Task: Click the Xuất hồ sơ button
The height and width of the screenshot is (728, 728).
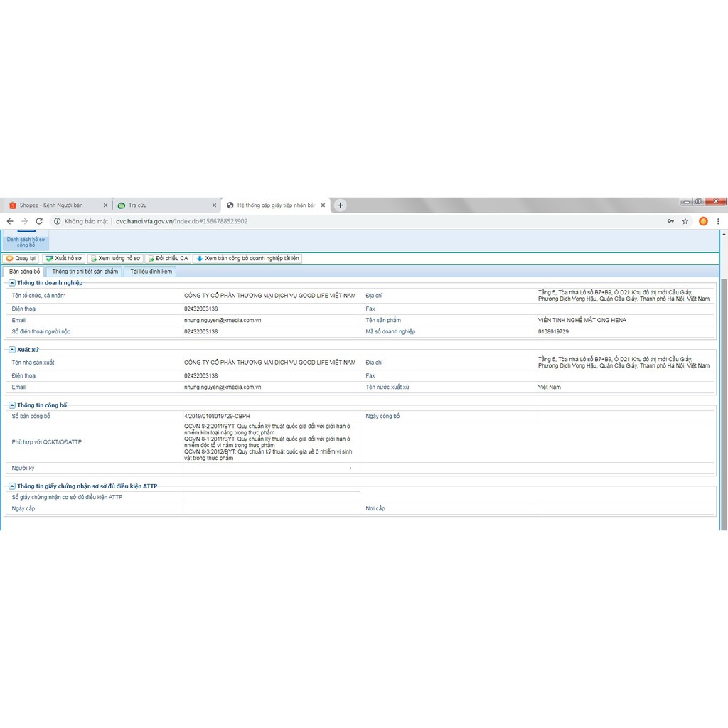Action: [63, 259]
